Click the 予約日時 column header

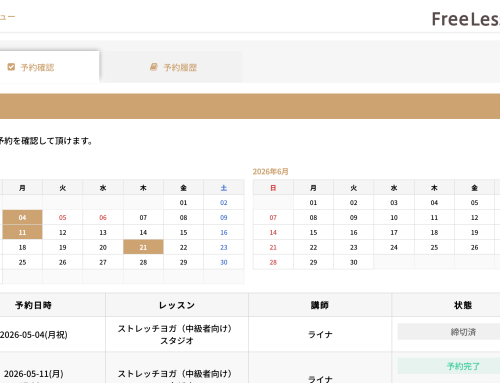click(33, 305)
